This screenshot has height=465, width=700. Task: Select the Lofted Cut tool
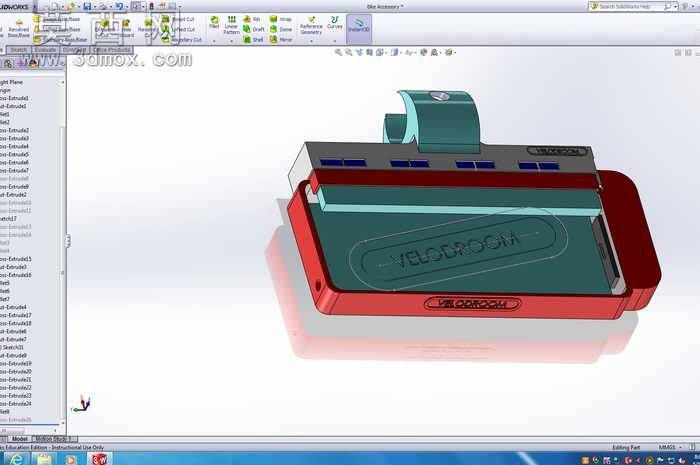coord(178,29)
